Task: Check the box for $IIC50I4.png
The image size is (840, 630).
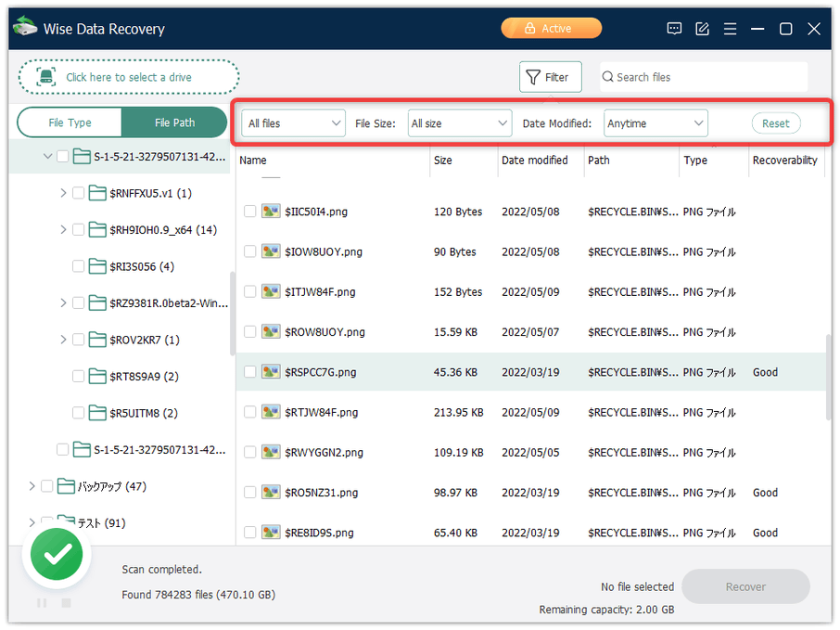Action: pos(249,212)
